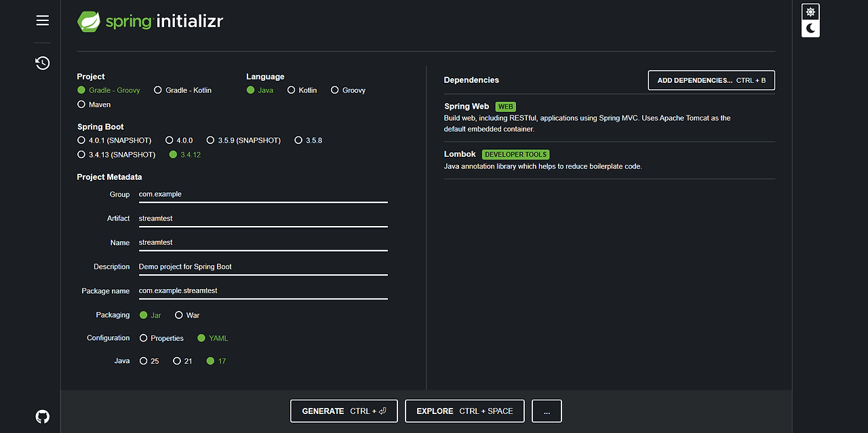Viewport: 868px width, 433px height.
Task: Select Maven project type
Action: (94, 105)
